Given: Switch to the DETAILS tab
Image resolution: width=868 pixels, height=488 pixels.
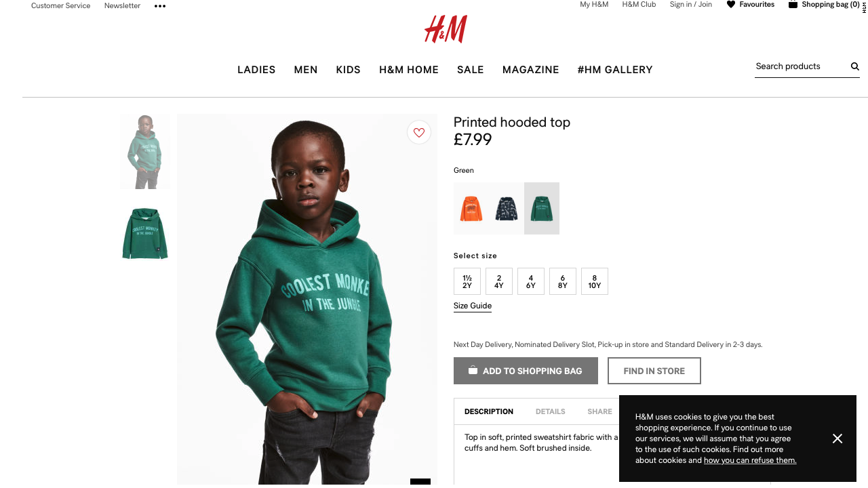Looking at the screenshot, I should click(551, 411).
